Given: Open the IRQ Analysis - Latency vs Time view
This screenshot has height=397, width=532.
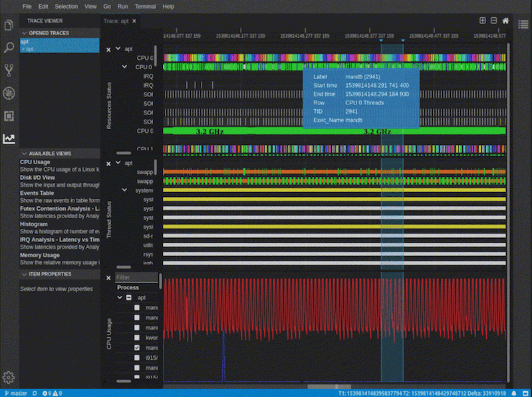Looking at the screenshot, I should [x=59, y=243].
